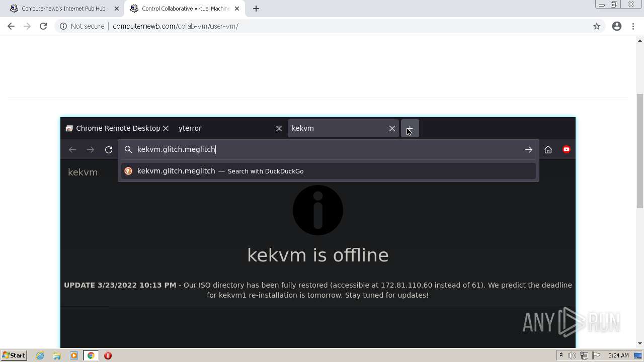The height and width of the screenshot is (362, 644).
Task: Click the Chrome taskbar button
Action: coord(91,355)
